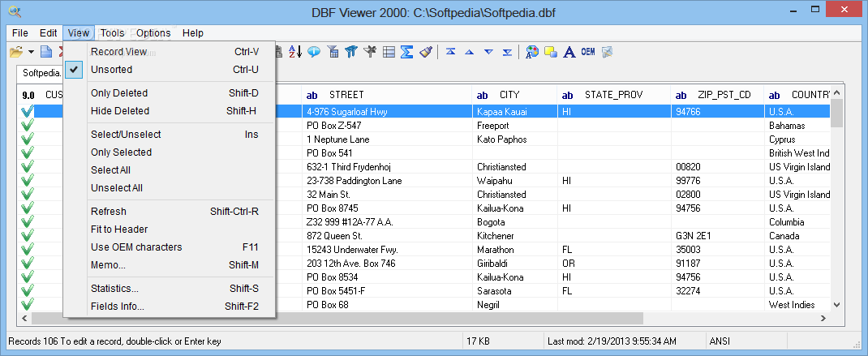Close the open View menu
The height and width of the screenshot is (356, 868).
tap(79, 33)
